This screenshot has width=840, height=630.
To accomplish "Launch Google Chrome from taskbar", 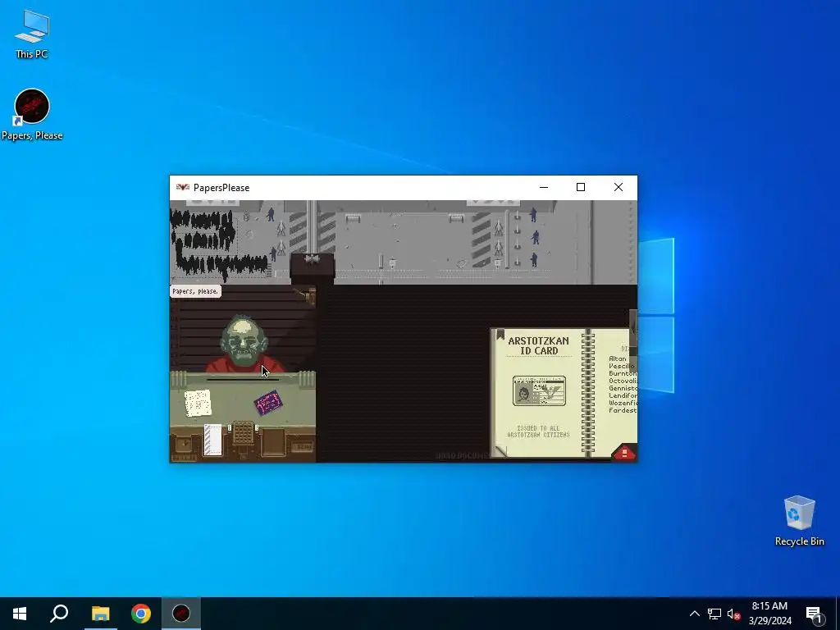I will pos(141,614).
